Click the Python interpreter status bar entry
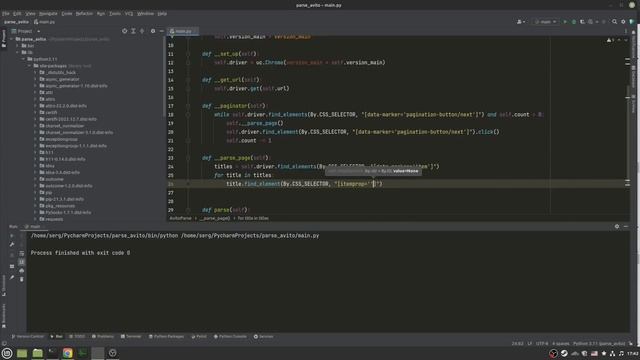The height and width of the screenshot is (360, 640). tap(599, 344)
